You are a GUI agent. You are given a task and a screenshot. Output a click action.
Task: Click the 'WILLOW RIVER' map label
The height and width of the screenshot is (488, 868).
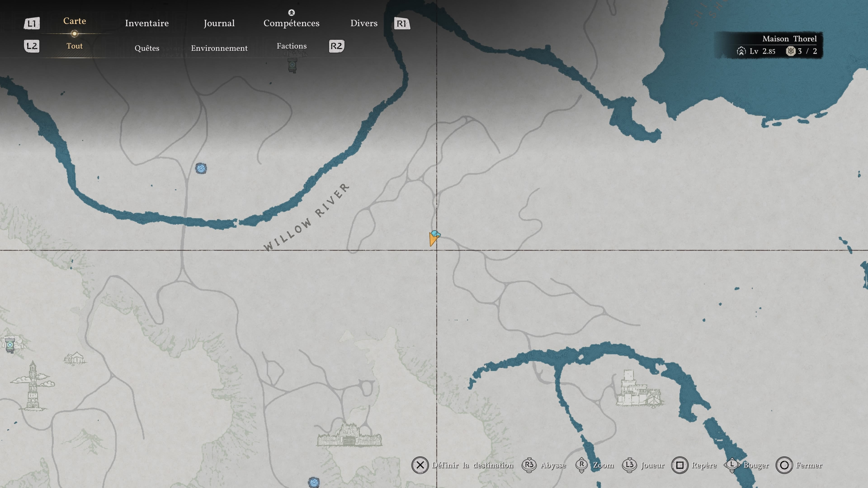coord(306,217)
